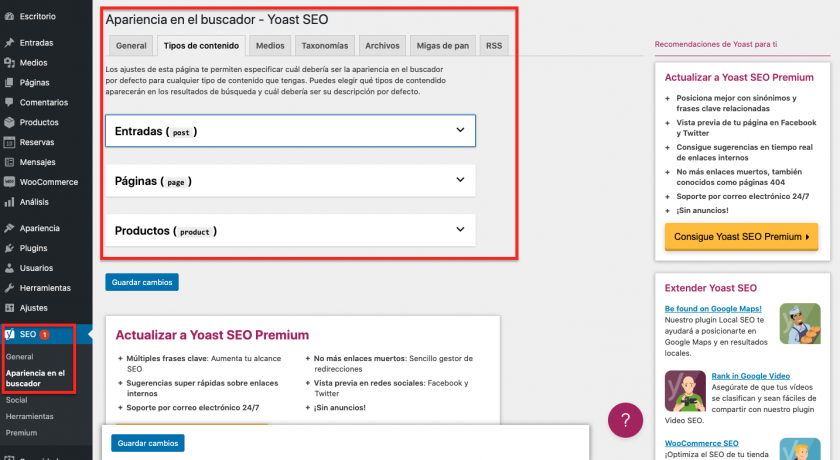Expand the Productos (product) section

pos(460,230)
